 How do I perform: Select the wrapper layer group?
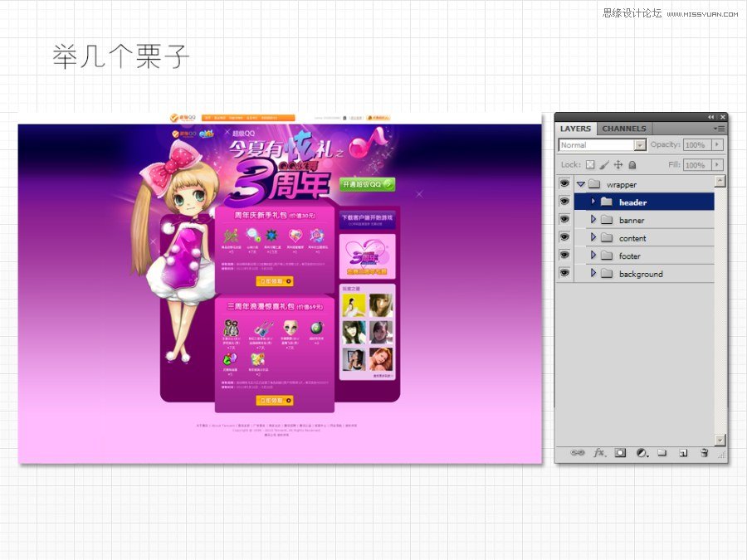coord(643,184)
